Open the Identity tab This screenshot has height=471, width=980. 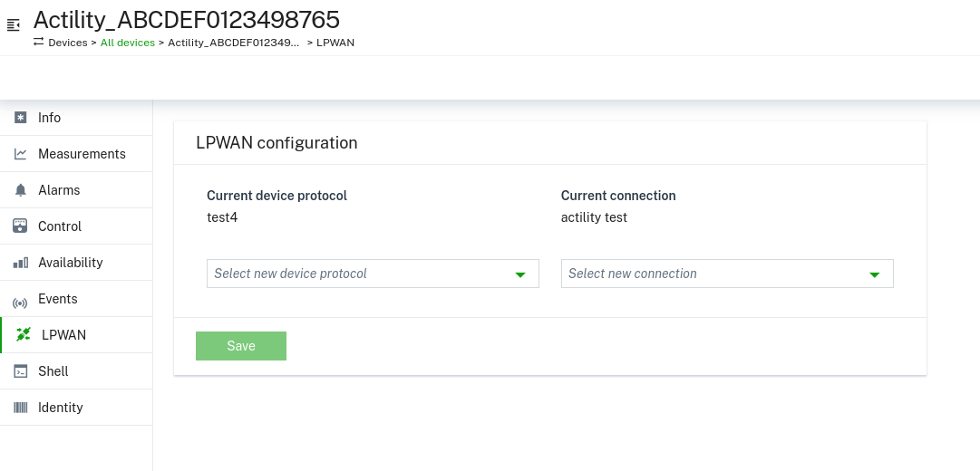[x=76, y=408]
